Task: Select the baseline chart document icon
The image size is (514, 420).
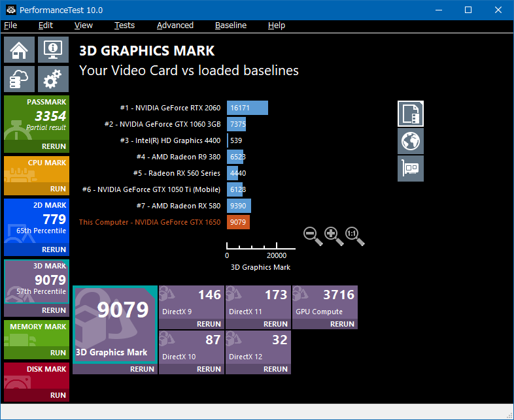Action: click(411, 113)
